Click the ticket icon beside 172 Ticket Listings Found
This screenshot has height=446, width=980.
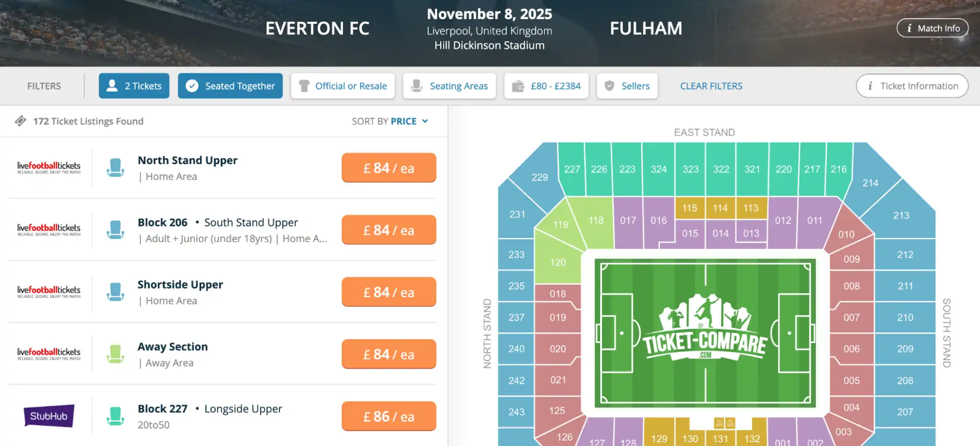(x=21, y=120)
